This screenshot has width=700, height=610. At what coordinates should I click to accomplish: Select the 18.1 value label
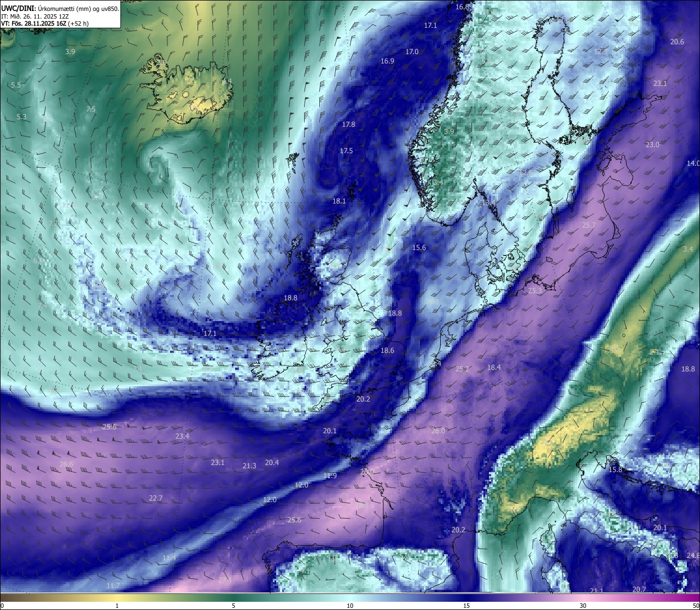click(x=339, y=201)
